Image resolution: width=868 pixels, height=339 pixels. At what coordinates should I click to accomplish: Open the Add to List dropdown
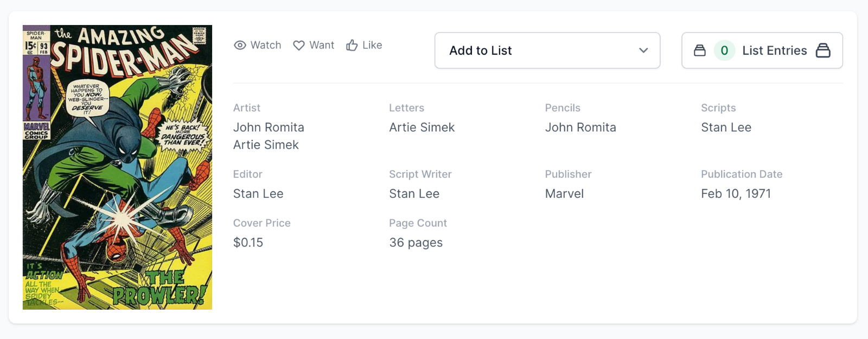[547, 51]
